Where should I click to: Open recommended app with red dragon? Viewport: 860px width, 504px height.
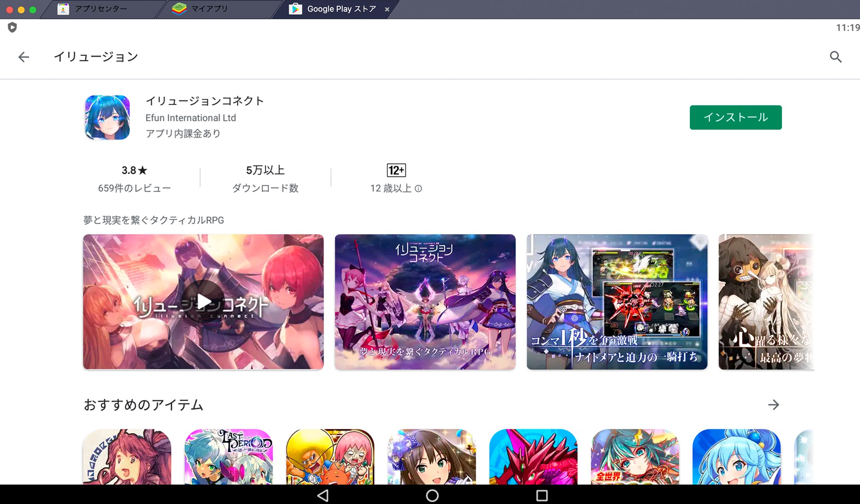click(x=533, y=457)
